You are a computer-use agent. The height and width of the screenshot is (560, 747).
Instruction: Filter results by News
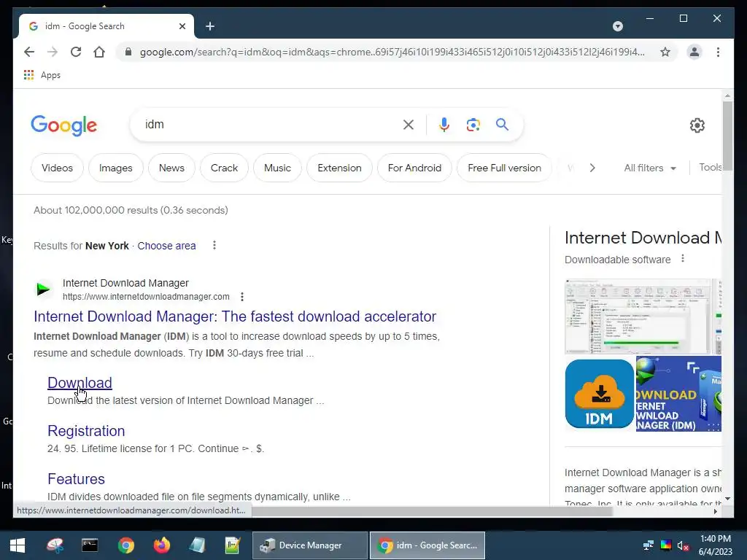[171, 168]
